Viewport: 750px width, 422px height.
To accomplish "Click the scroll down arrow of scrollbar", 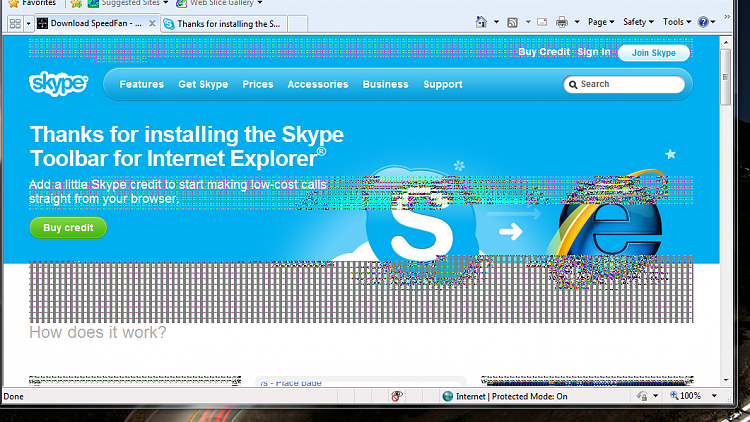I will tap(726, 380).
